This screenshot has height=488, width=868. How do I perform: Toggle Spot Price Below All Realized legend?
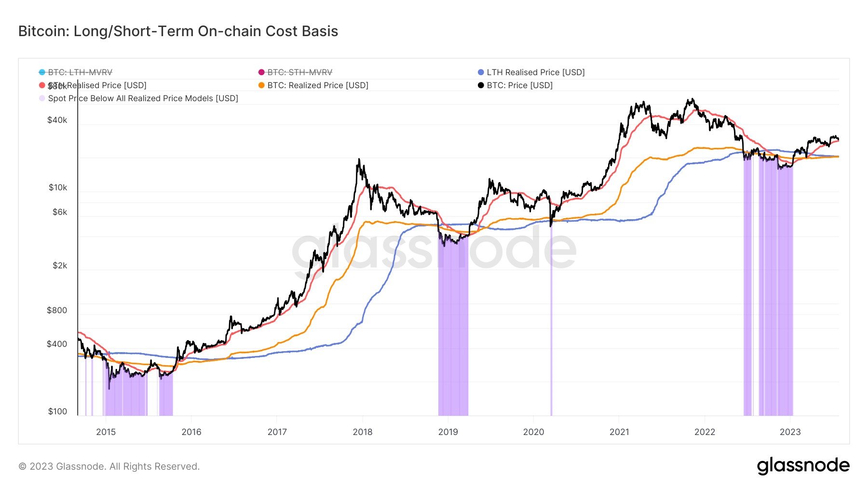point(143,98)
